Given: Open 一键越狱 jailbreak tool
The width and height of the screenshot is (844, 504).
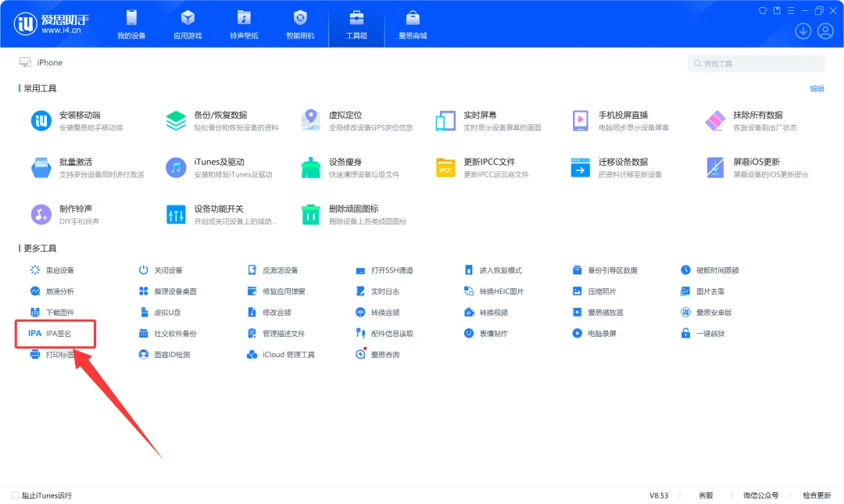Looking at the screenshot, I should [x=703, y=334].
